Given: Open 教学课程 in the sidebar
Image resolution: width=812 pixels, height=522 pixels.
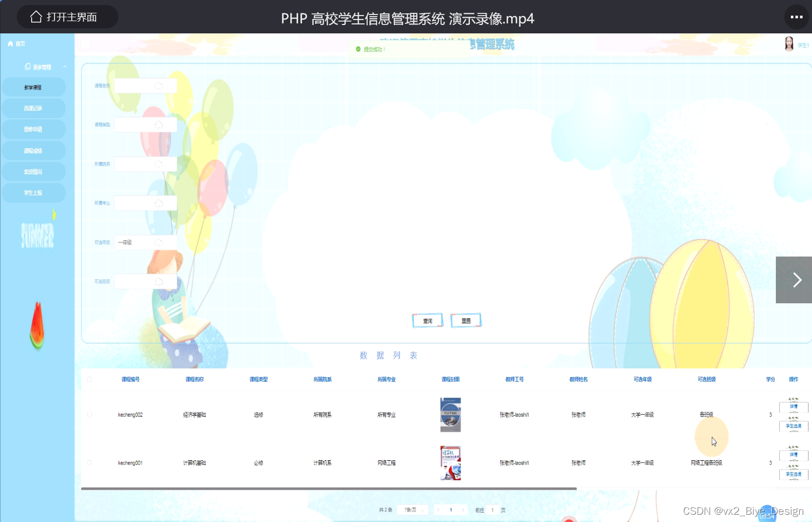Looking at the screenshot, I should pos(33,87).
